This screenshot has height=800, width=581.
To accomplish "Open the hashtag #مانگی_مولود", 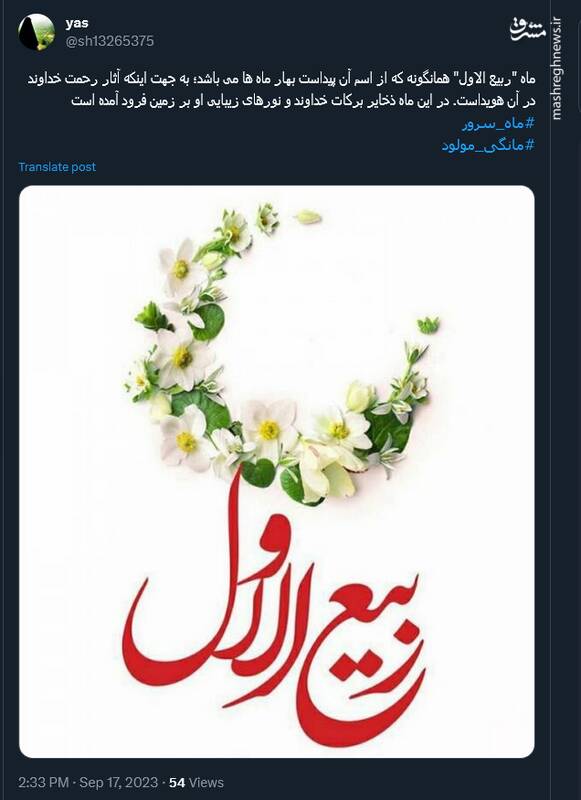I will pyautogui.click(x=488, y=145).
